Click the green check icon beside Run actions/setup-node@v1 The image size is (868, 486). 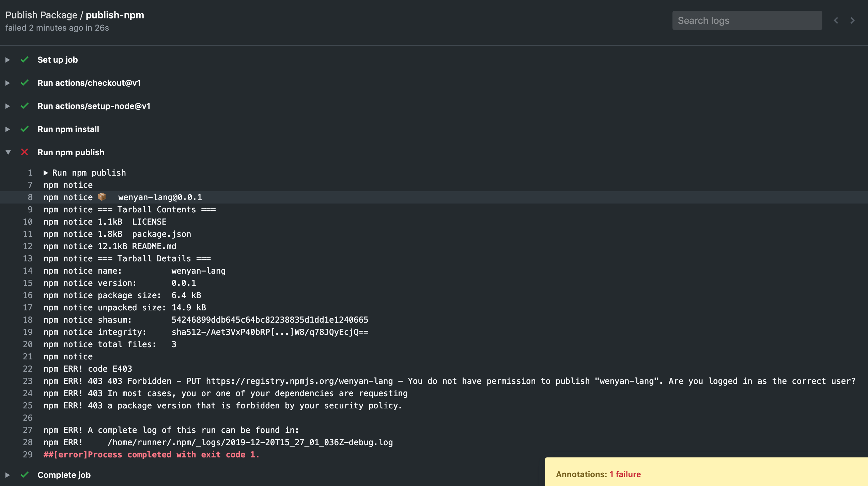[x=25, y=106]
